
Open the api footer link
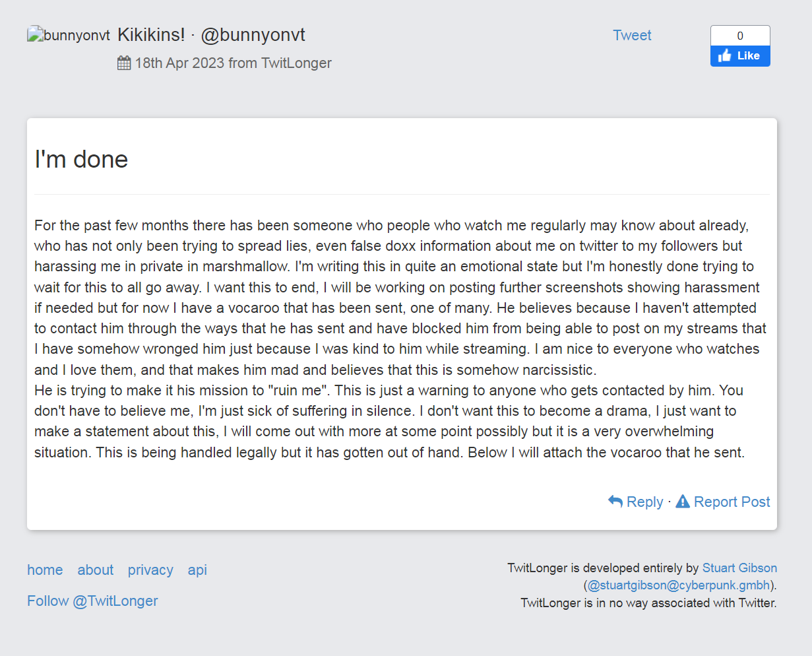coord(197,570)
